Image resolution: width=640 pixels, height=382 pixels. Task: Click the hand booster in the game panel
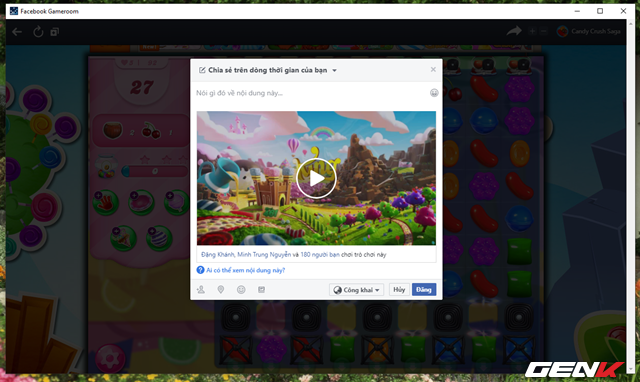(106, 202)
